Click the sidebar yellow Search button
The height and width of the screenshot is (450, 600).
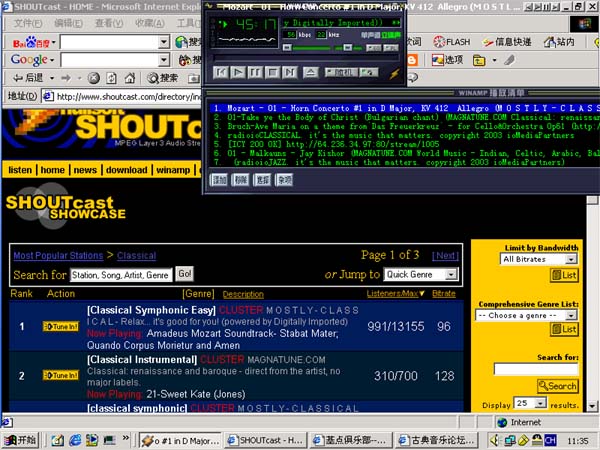[x=558, y=386]
